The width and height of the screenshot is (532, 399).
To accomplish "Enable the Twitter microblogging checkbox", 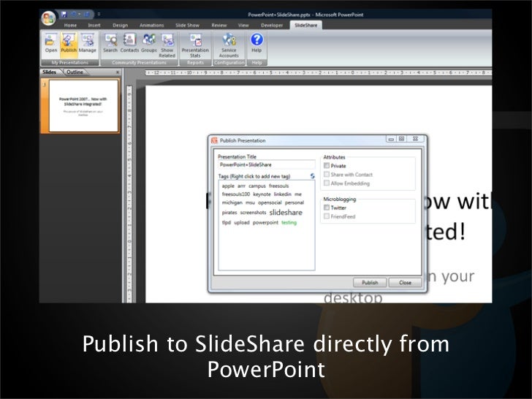I will (327, 208).
